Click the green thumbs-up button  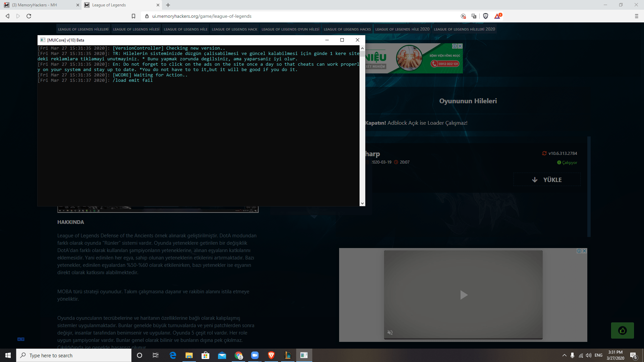point(622,331)
